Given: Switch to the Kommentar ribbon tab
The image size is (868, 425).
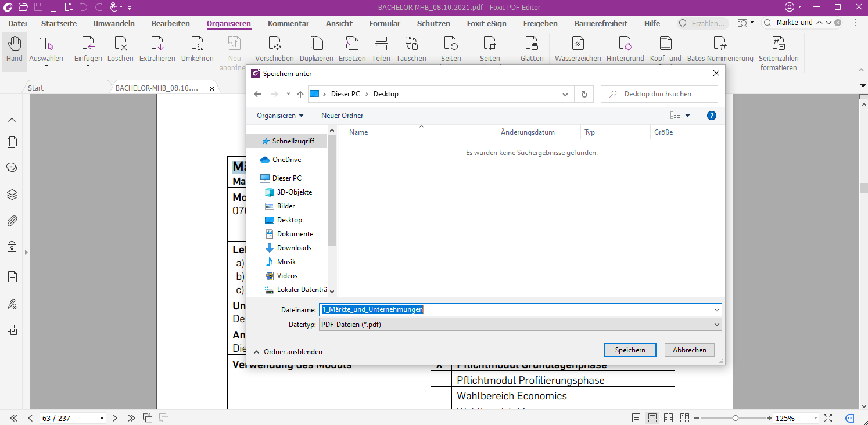Looking at the screenshot, I should point(288,24).
